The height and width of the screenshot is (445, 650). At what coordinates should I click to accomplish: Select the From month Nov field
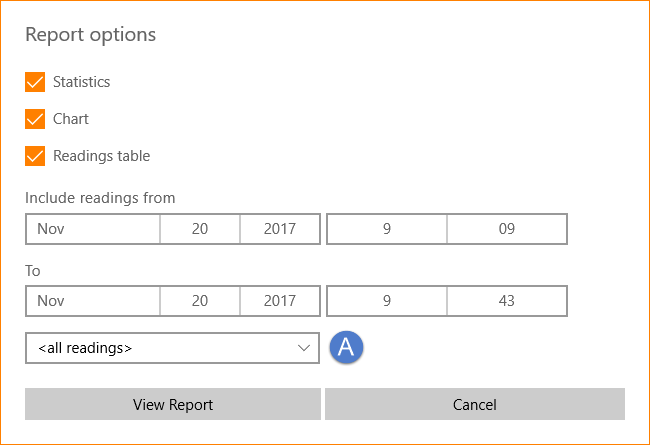tap(93, 229)
